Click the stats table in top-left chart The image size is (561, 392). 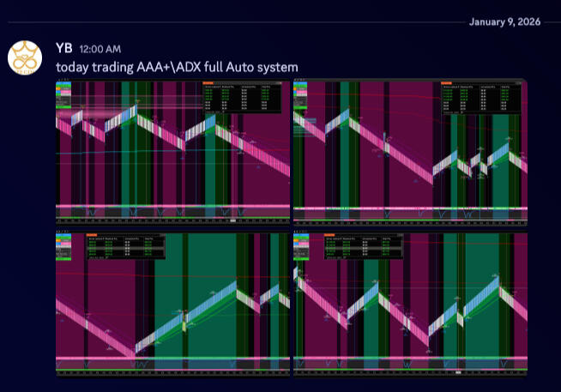click(241, 97)
